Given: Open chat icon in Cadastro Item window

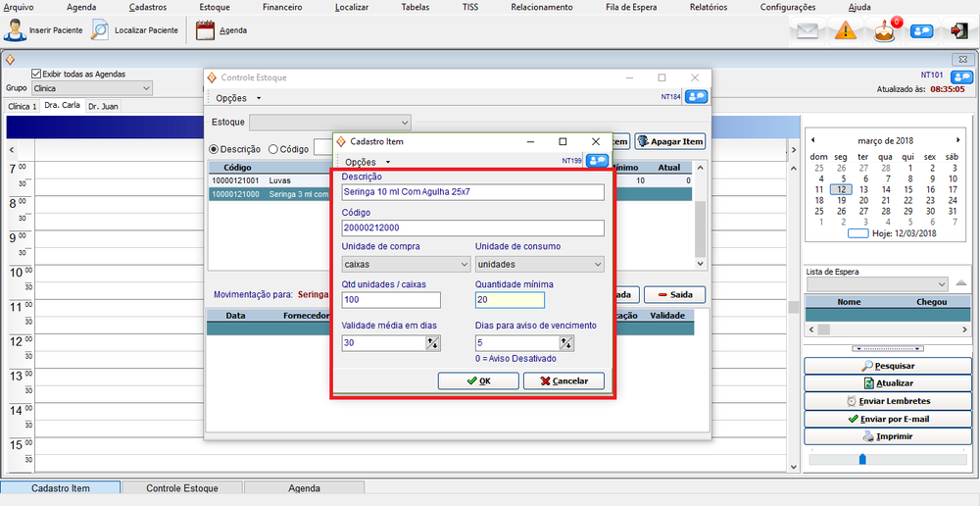Looking at the screenshot, I should coord(597,161).
